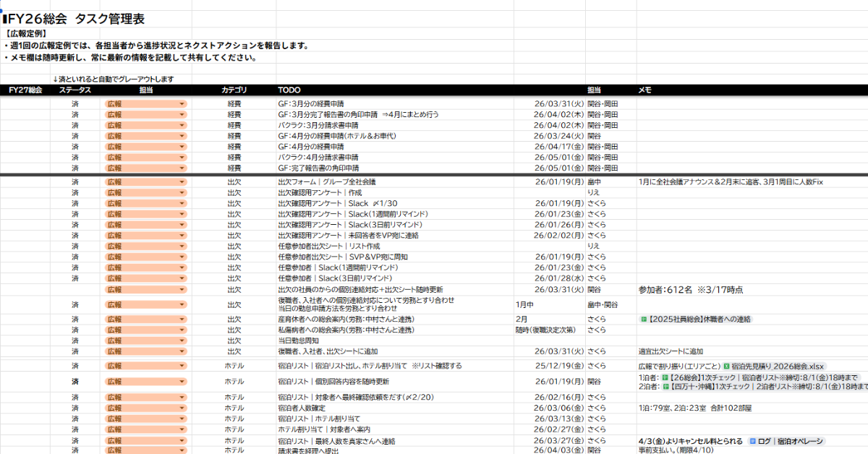Open 広報 dropdown for バクラク:4月分請求書申請 row
Screen dimensions: 868x454
point(146,157)
